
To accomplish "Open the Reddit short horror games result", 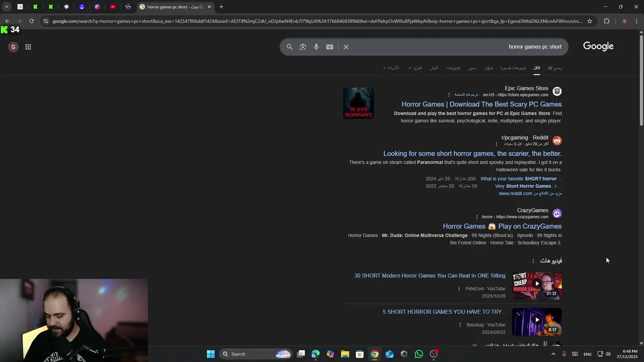I will (x=472, y=153).
